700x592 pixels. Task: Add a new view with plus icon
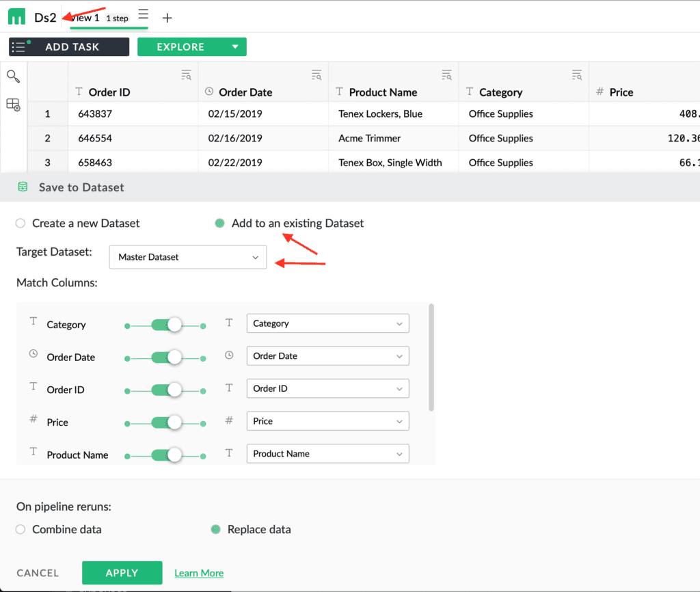pyautogui.click(x=167, y=18)
